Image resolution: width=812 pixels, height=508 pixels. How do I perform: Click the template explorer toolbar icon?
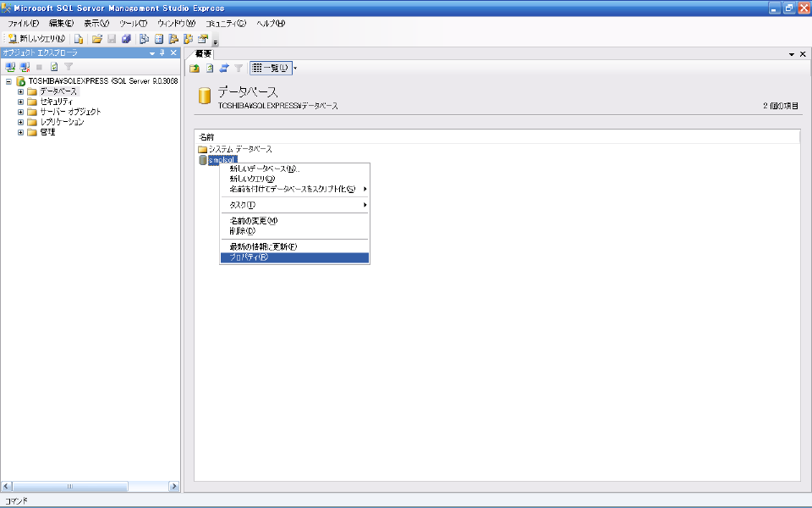[188, 39]
